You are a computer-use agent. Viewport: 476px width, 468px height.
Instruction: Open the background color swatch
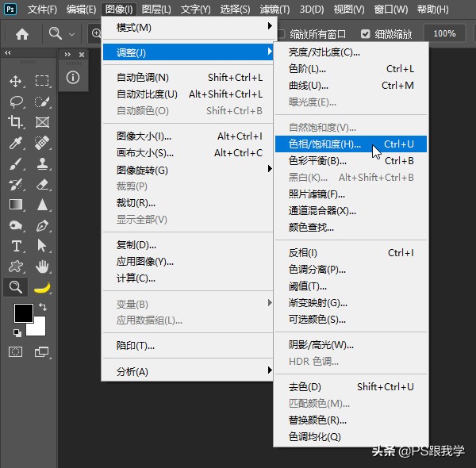pyautogui.click(x=40, y=329)
